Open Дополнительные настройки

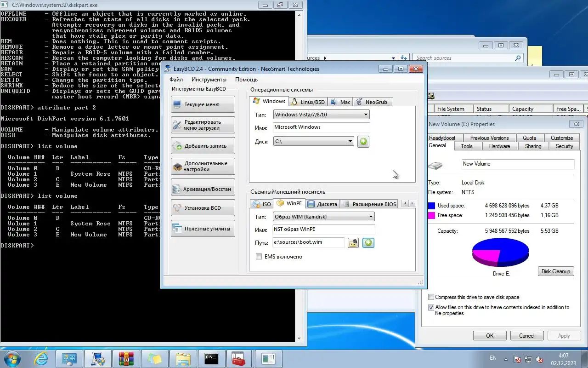tap(203, 167)
